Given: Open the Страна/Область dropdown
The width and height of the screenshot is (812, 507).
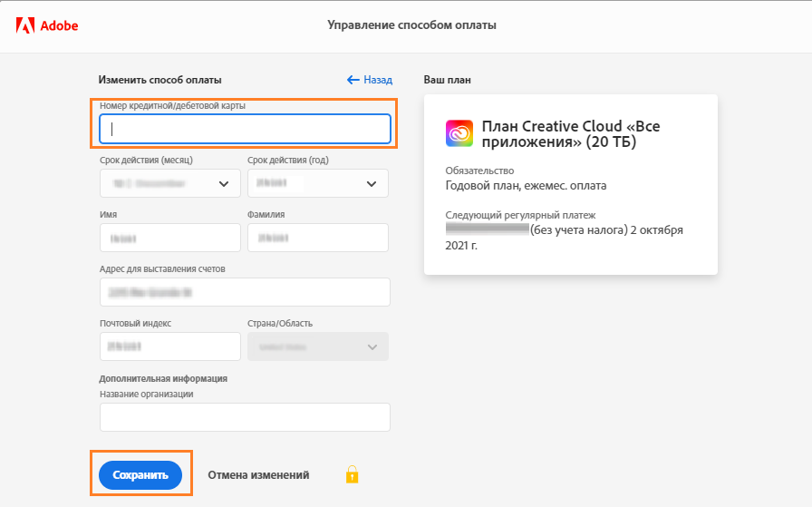Looking at the screenshot, I should [317, 346].
